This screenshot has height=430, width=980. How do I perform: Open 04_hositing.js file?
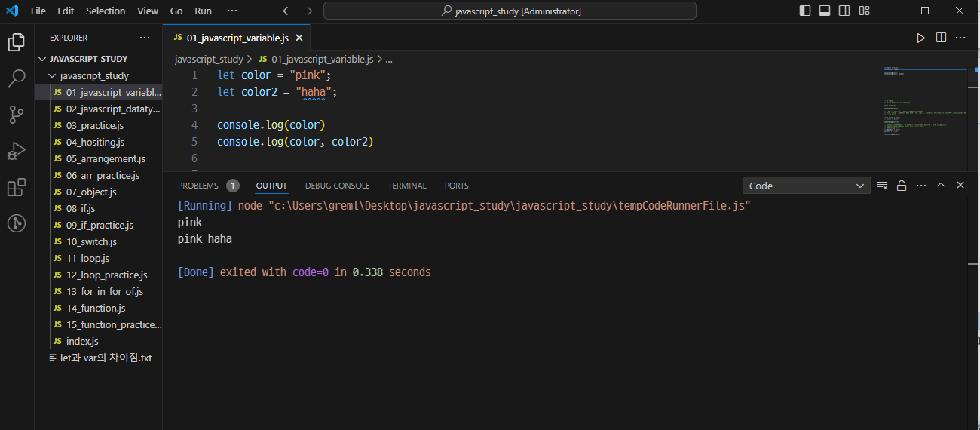pyautogui.click(x=99, y=142)
